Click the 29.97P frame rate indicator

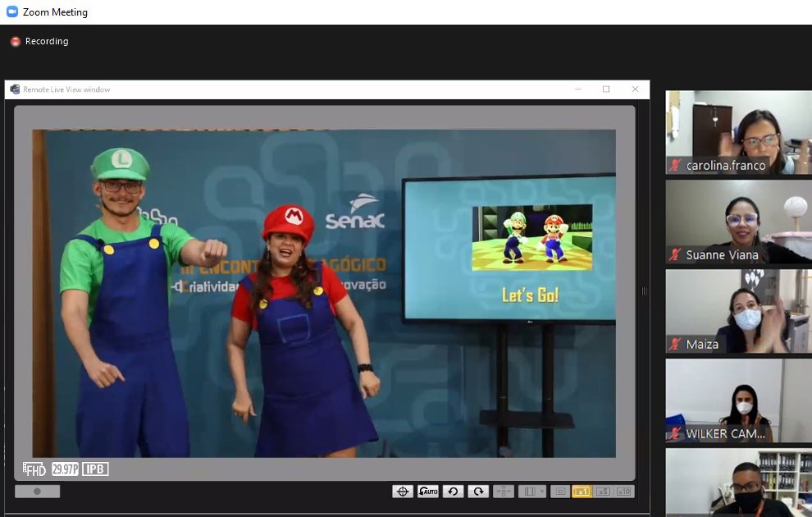point(66,469)
